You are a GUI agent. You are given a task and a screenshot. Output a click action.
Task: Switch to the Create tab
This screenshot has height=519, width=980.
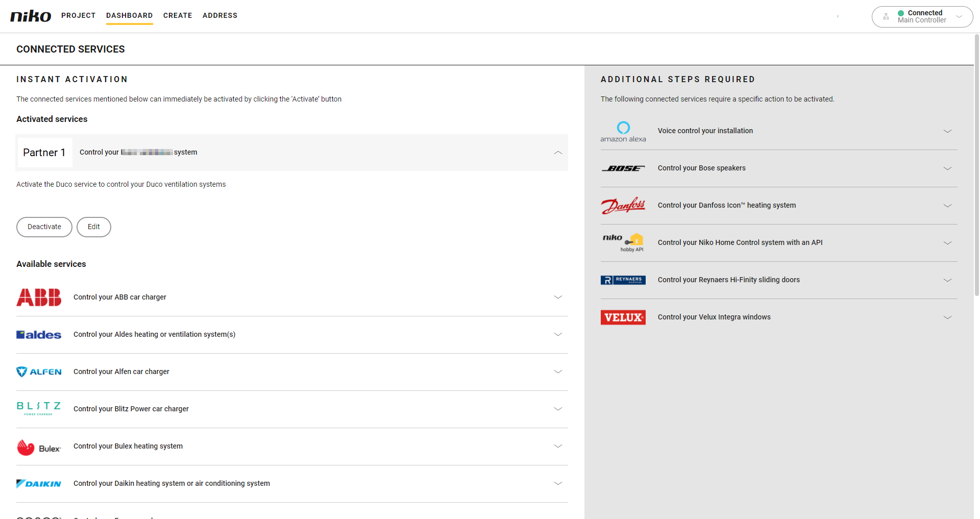tap(178, 15)
